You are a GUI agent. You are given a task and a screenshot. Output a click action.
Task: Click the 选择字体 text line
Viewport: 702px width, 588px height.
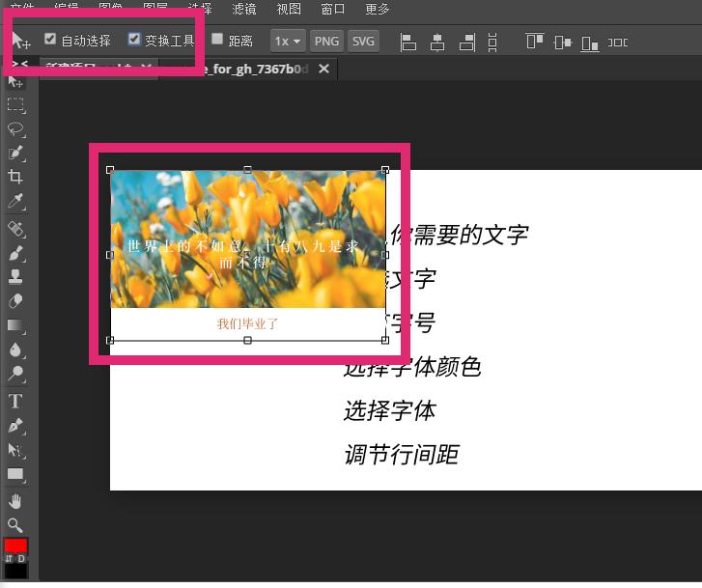pos(389,410)
